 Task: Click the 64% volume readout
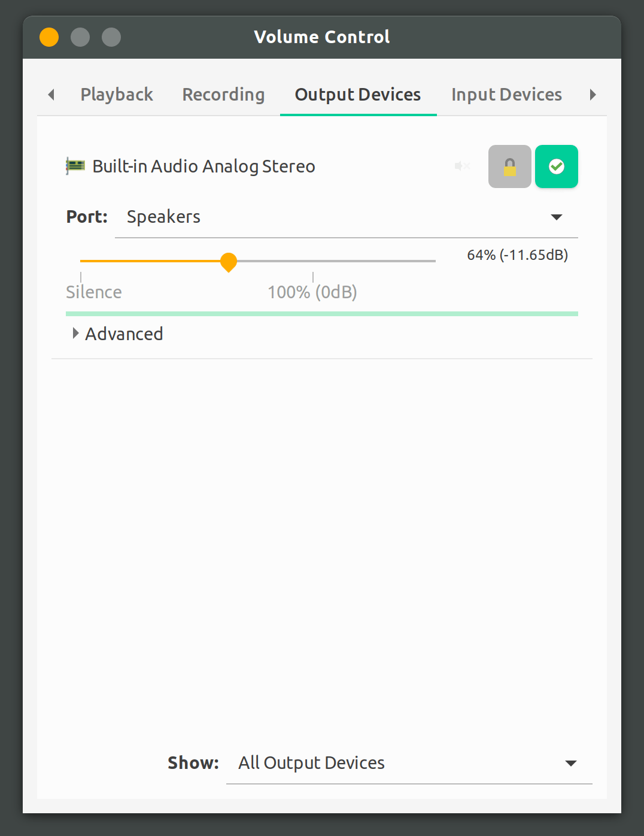coord(518,255)
